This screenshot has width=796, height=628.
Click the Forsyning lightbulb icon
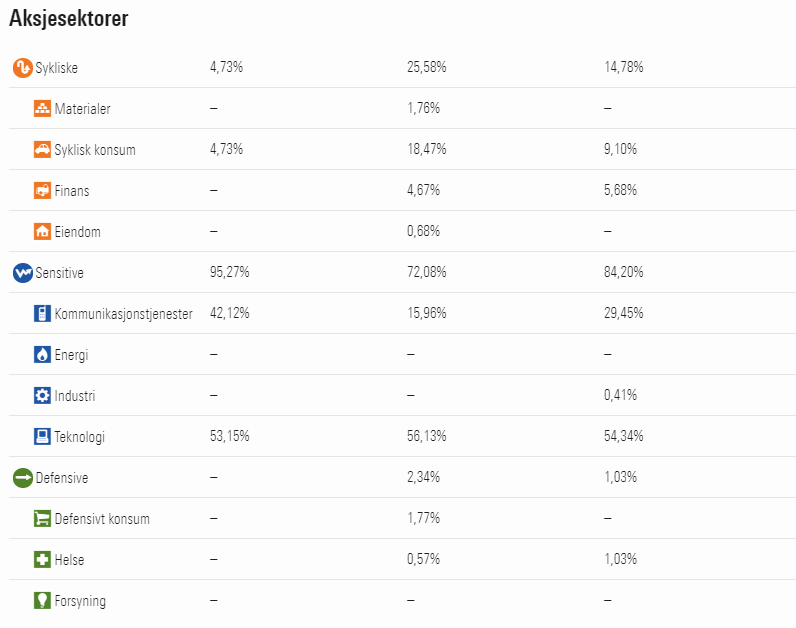[42, 601]
